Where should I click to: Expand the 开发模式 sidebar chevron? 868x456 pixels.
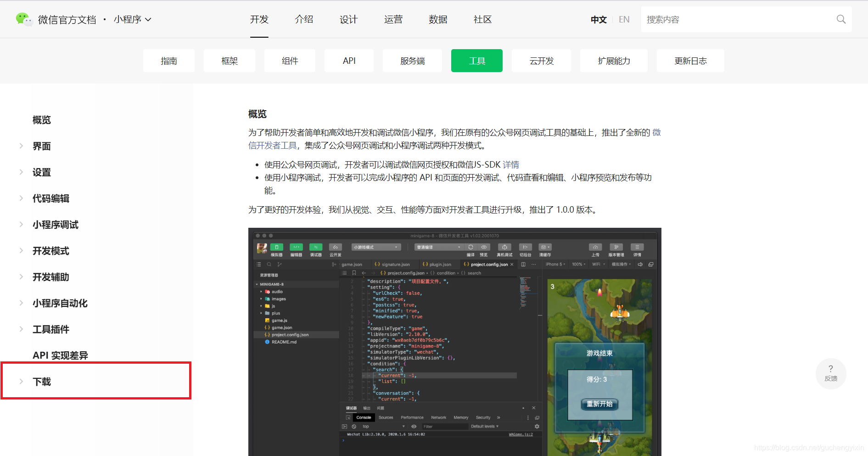pos(21,251)
